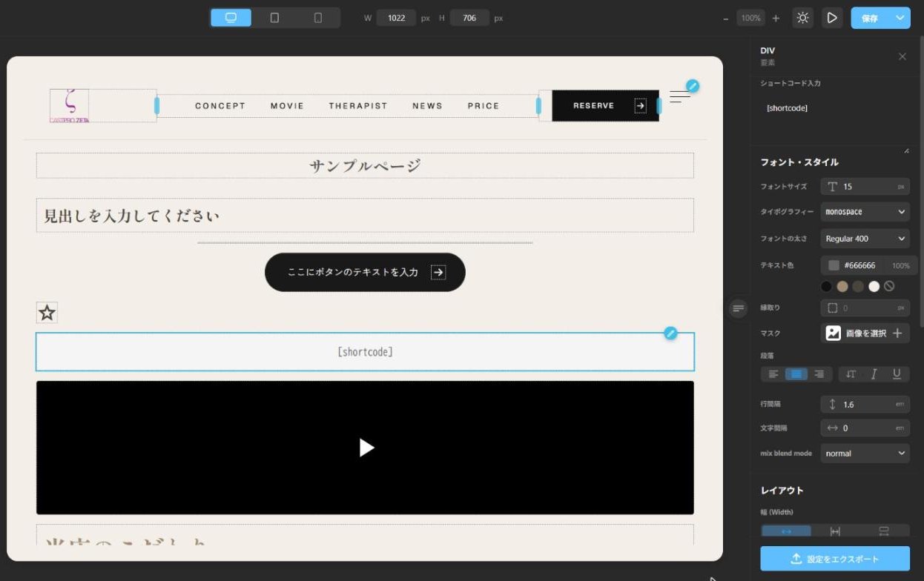Click the blue handle left of the nav menu

click(156, 106)
